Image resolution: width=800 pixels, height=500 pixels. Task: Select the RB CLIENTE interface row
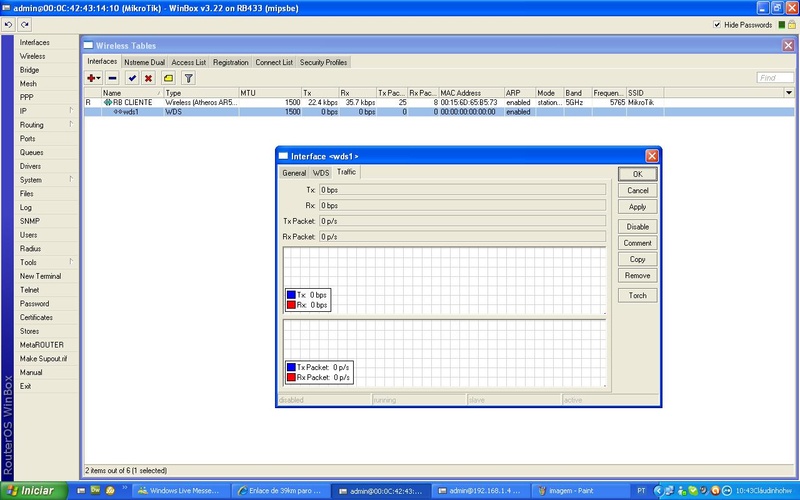(439, 102)
